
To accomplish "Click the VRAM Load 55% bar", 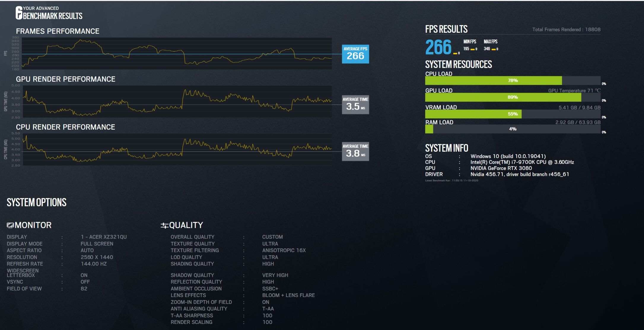I will pyautogui.click(x=512, y=114).
